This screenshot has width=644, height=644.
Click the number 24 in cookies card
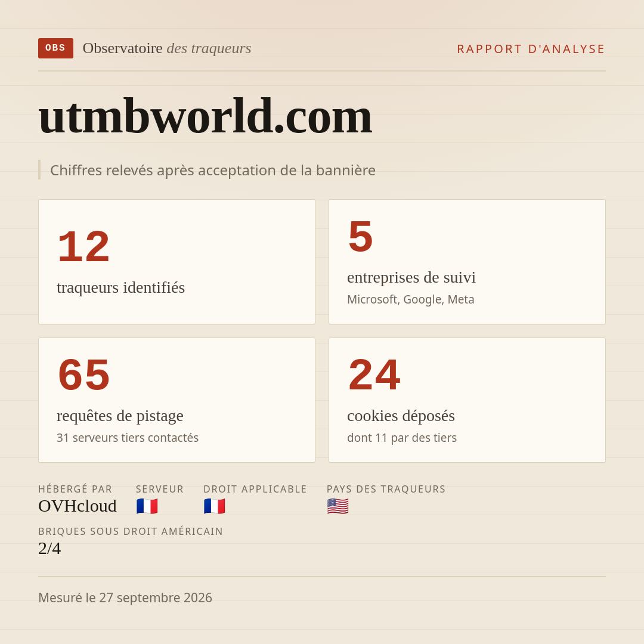tap(374, 375)
